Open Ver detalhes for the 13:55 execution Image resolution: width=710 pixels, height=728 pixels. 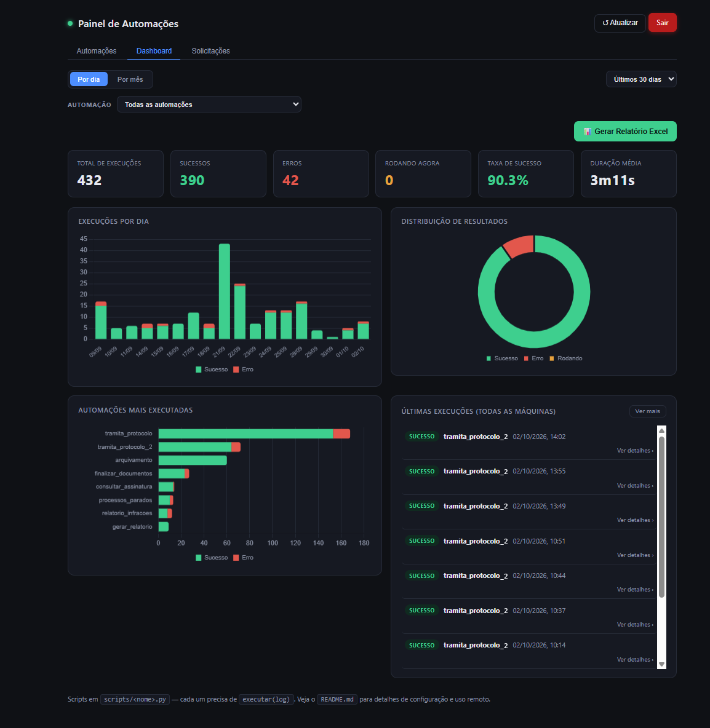635,486
